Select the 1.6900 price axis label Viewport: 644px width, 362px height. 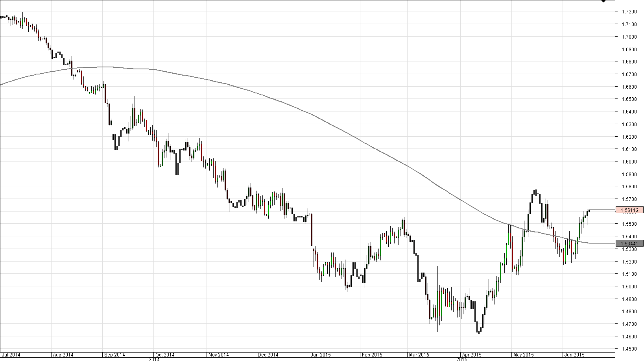(629, 50)
